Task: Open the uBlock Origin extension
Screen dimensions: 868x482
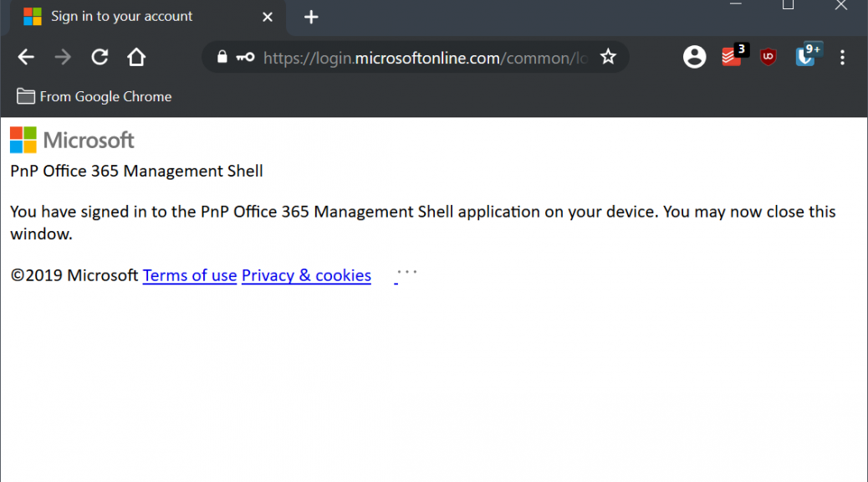Action: point(768,57)
